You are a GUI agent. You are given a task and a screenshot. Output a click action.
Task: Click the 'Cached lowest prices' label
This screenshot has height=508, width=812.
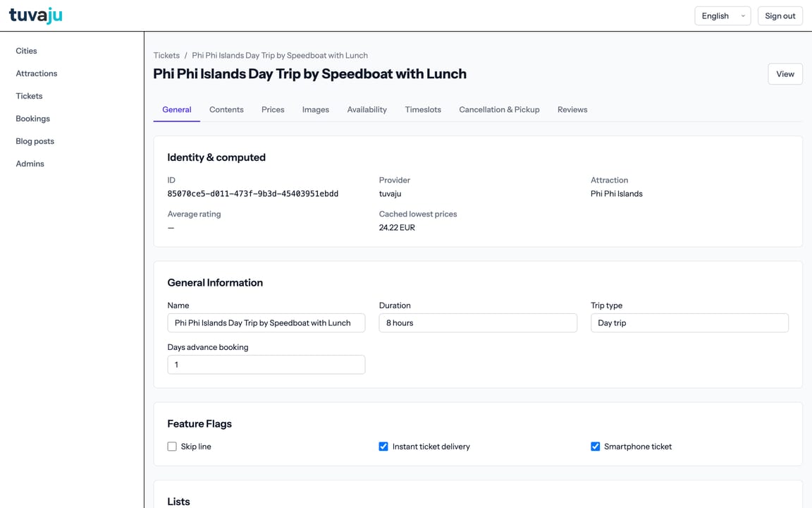(418, 214)
